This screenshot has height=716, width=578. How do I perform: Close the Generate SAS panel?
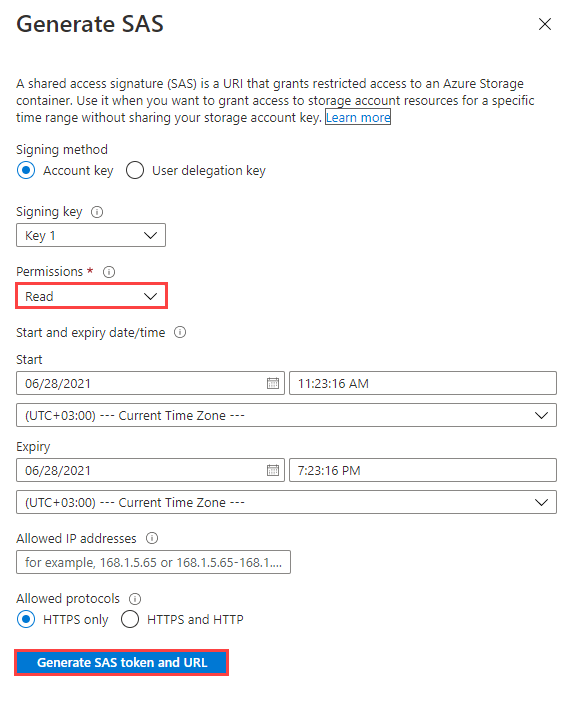(545, 24)
